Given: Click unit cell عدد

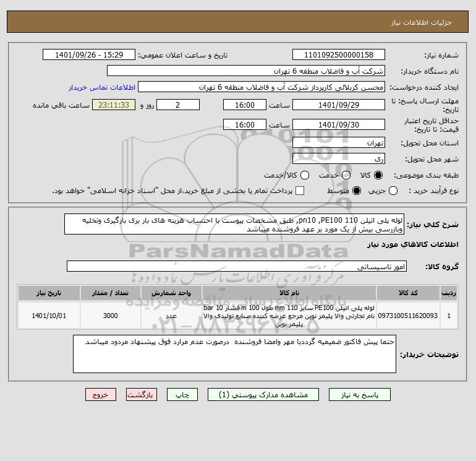Looking at the screenshot, I should point(171,316).
